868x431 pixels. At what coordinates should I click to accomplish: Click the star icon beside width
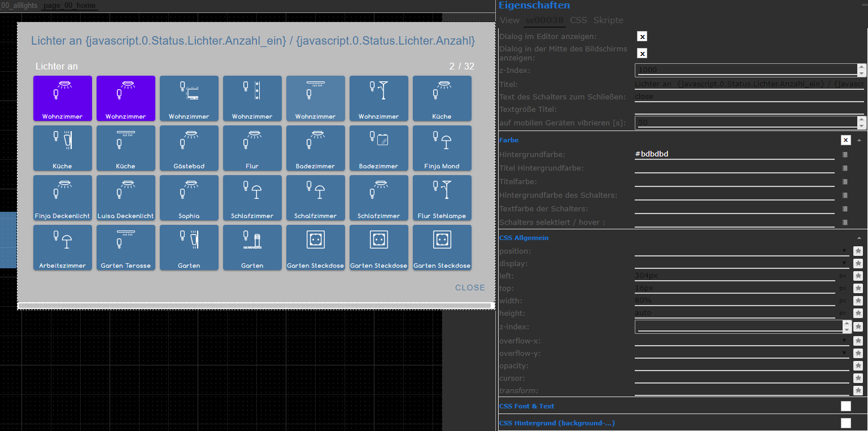click(858, 301)
